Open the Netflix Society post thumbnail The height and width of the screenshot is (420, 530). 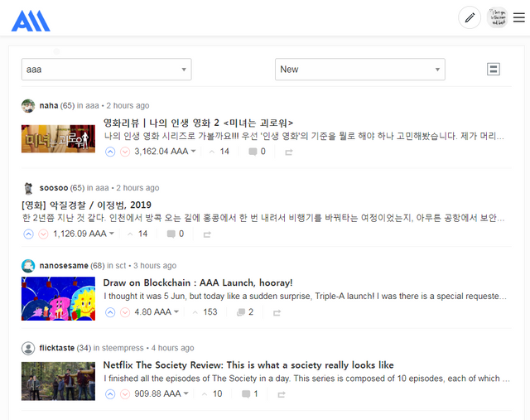pos(58,381)
